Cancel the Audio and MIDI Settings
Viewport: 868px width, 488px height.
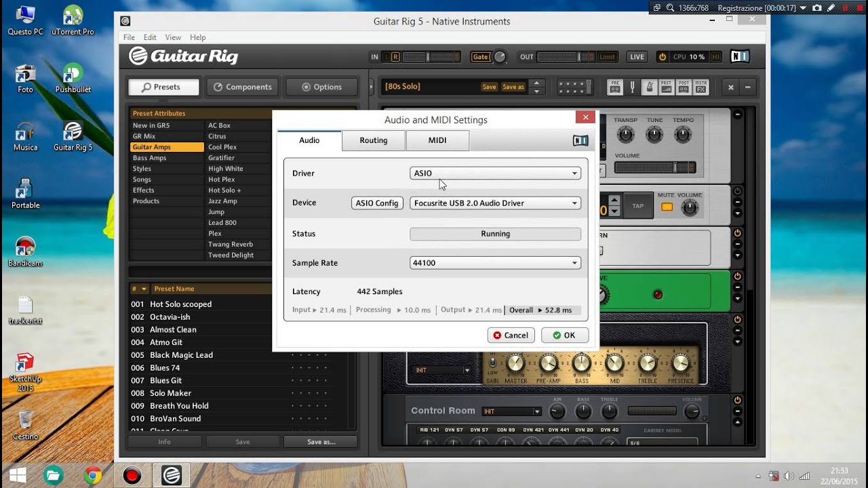pos(511,335)
